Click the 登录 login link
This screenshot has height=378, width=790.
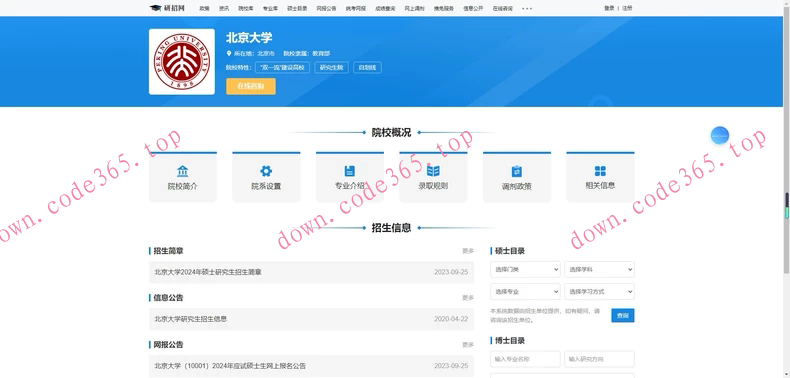[609, 8]
